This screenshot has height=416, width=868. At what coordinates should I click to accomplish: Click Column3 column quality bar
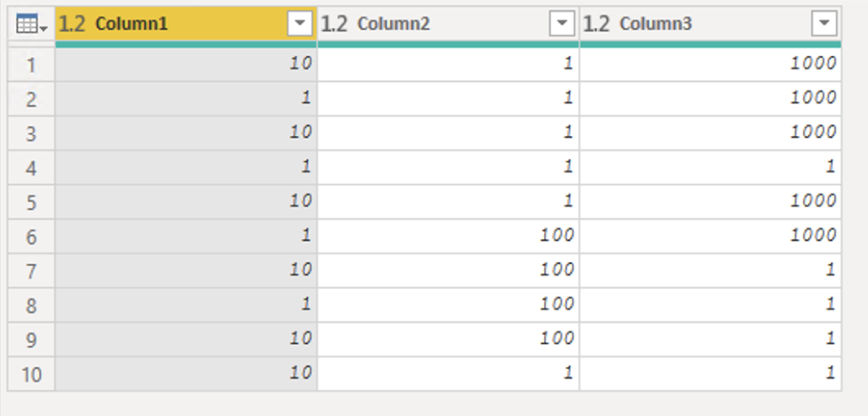(711, 44)
